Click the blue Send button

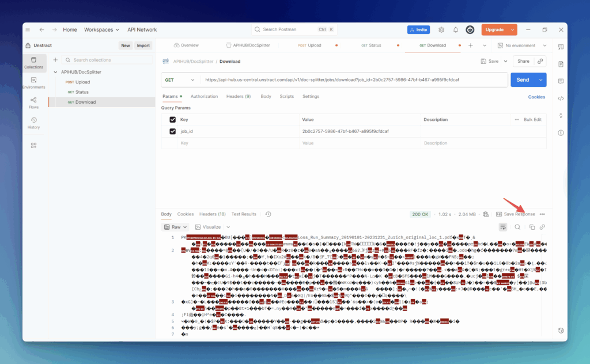[522, 80]
